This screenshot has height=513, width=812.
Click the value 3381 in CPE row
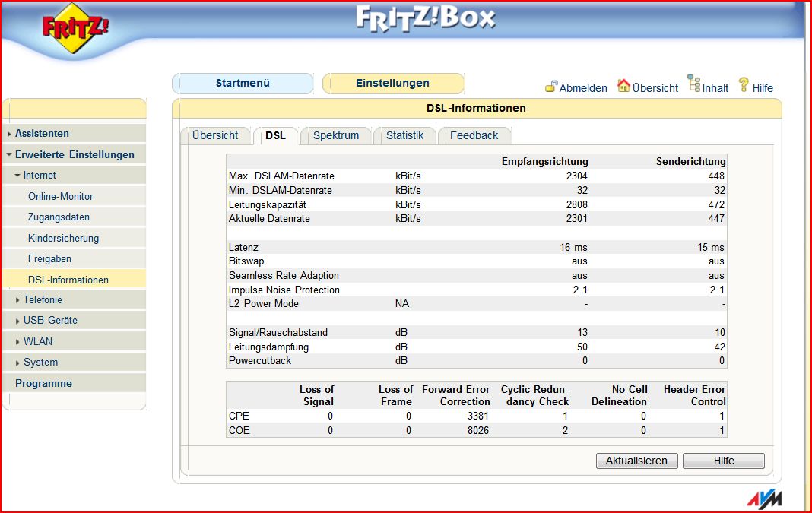(x=478, y=416)
